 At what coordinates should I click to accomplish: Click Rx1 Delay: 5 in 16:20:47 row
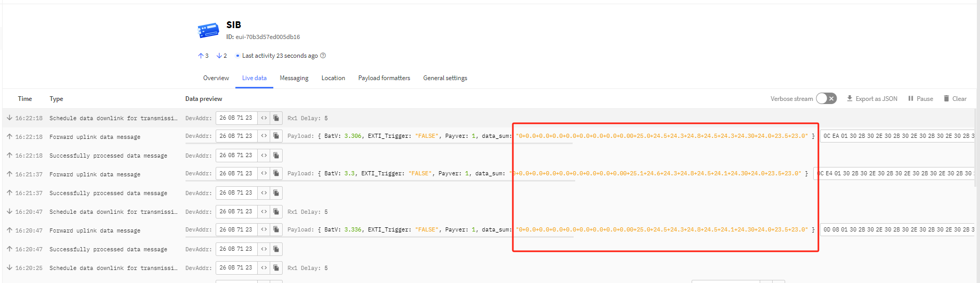coord(308,212)
